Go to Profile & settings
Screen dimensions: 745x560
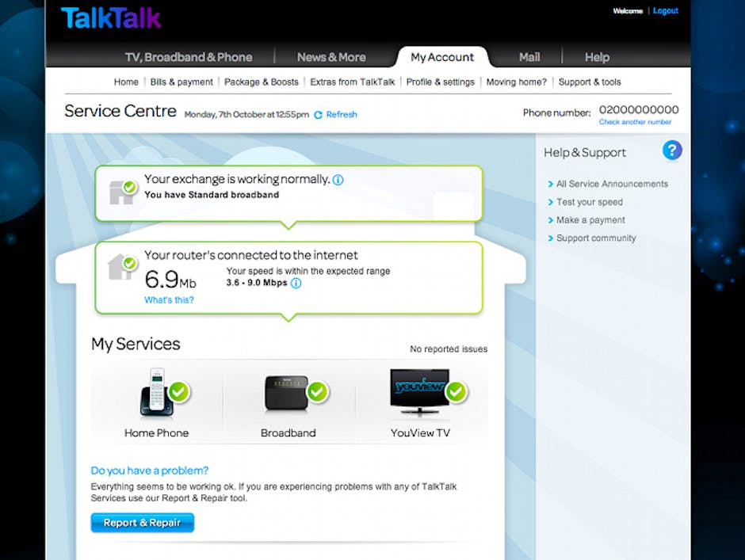(440, 82)
